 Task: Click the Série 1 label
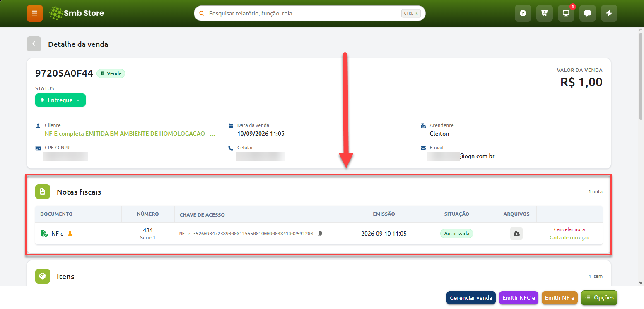coord(148,238)
